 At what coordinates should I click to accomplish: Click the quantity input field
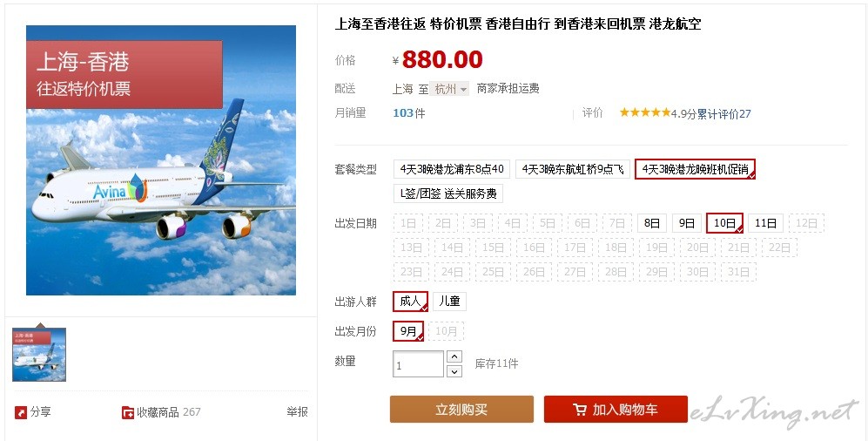tap(418, 364)
